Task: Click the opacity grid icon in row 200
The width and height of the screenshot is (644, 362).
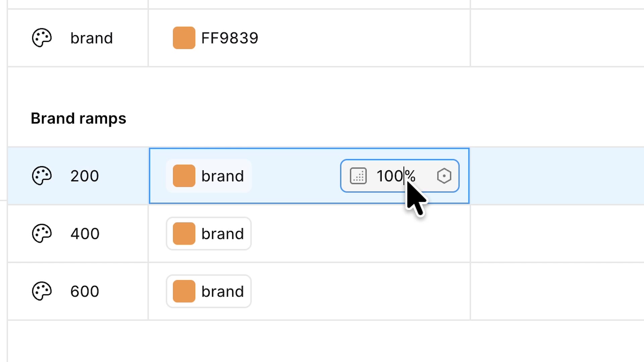Action: (x=358, y=176)
